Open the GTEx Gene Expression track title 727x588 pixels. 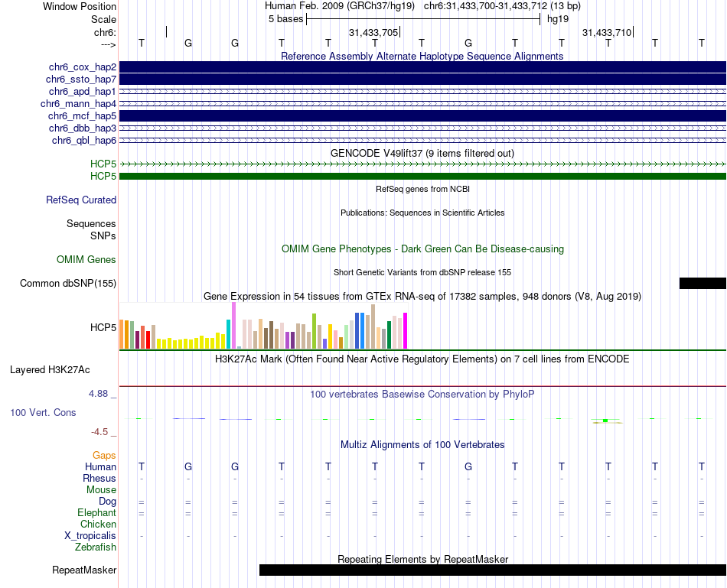422,296
